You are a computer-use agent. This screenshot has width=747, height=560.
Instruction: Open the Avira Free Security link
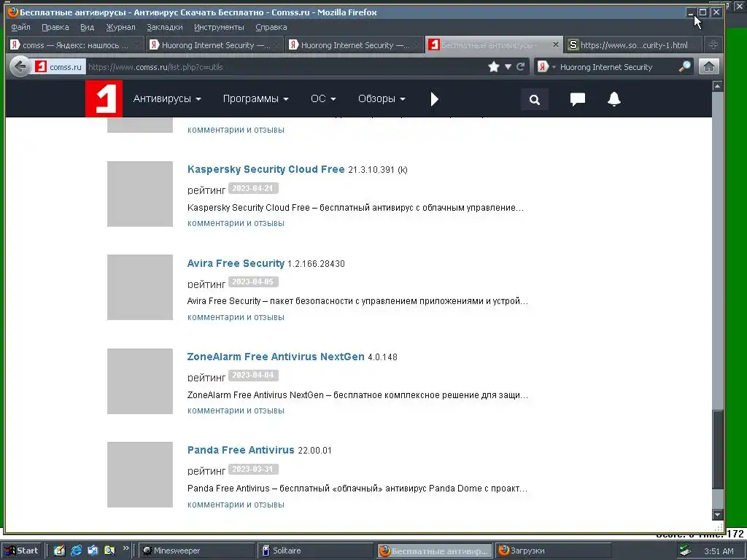(236, 263)
